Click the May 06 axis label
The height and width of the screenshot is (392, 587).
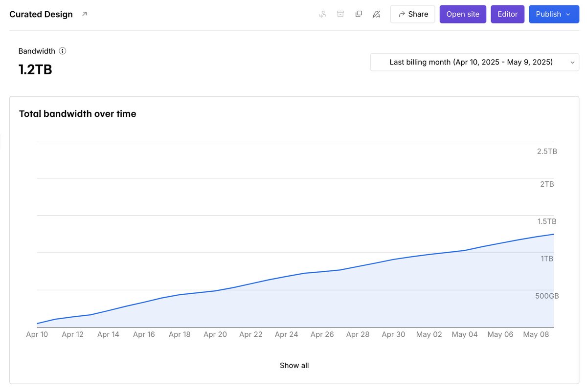tap(500, 334)
